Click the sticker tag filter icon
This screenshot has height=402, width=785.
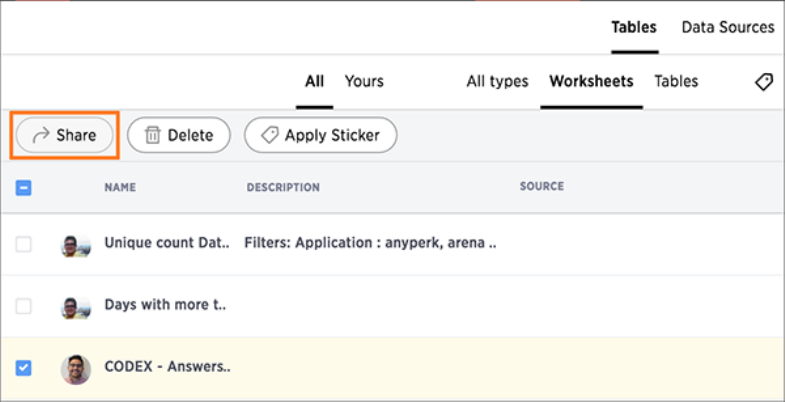(x=764, y=82)
